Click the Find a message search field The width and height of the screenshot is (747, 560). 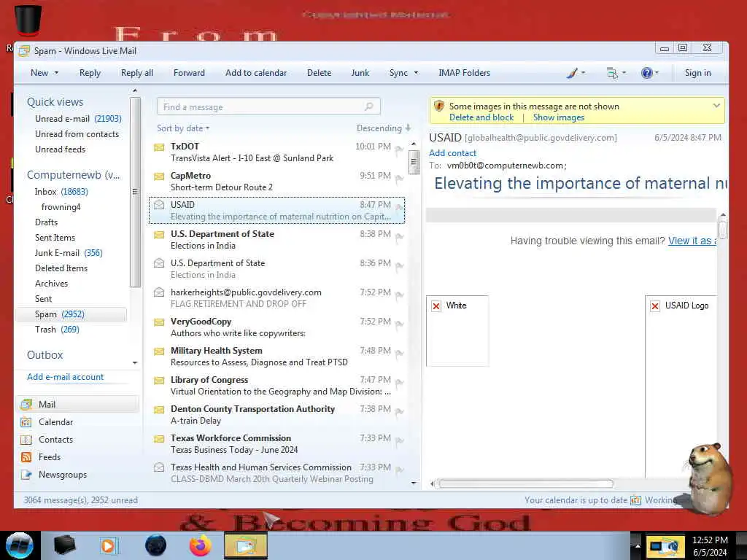click(x=268, y=106)
